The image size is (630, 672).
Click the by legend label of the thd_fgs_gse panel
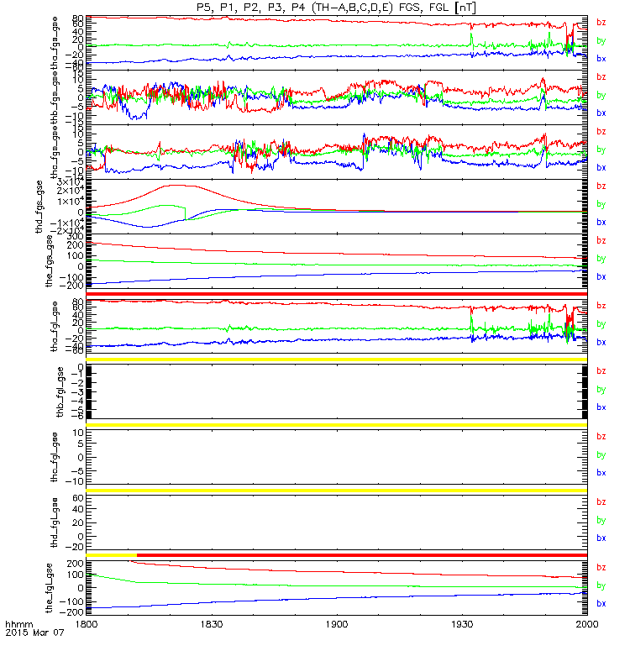coord(601,204)
